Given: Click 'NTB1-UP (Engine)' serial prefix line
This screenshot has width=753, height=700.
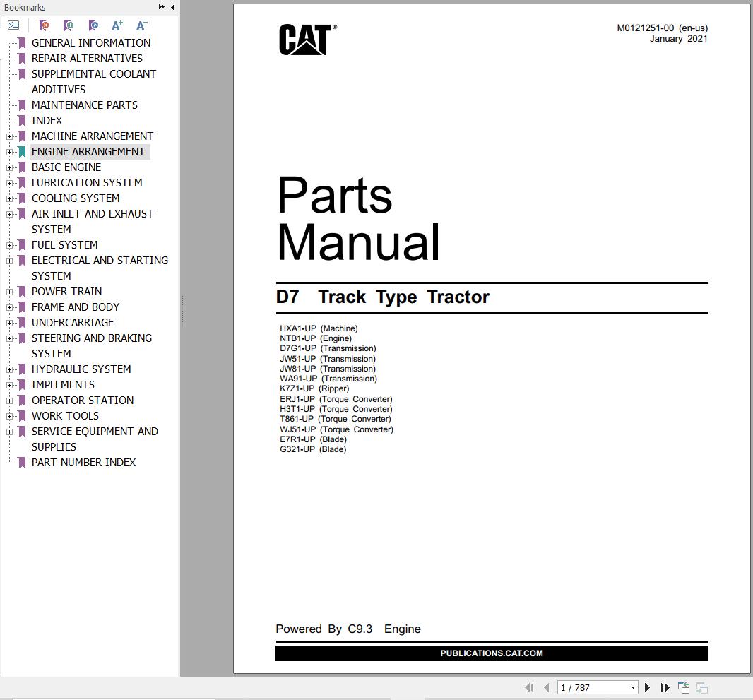Looking at the screenshot, I should [316, 338].
